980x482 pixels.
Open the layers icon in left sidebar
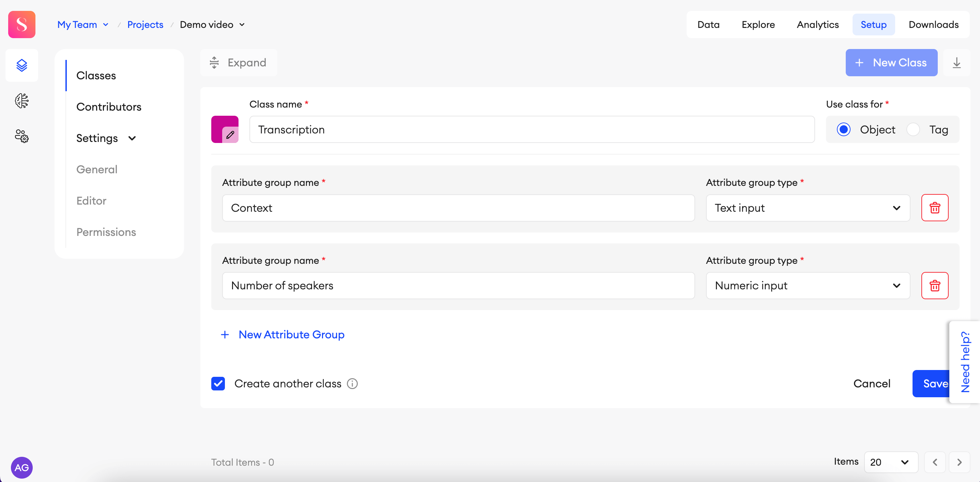22,65
